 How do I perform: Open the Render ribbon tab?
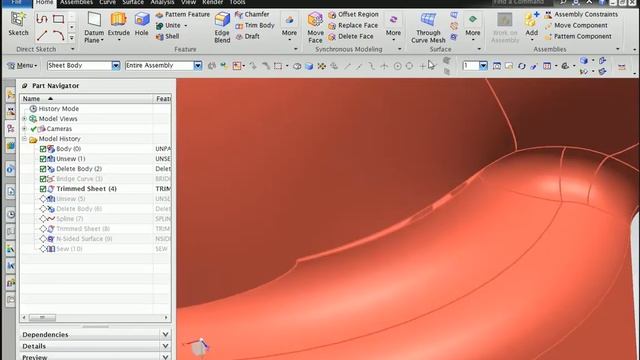coord(213,2)
